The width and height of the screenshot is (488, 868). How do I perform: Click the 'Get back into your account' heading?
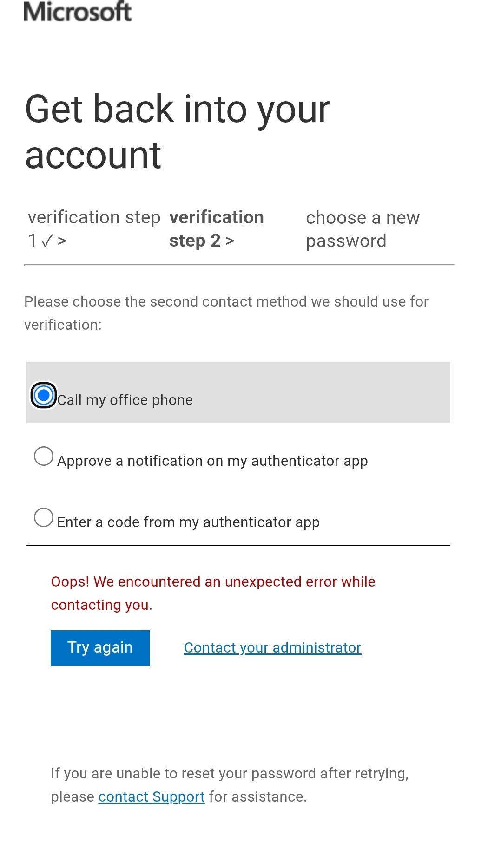click(x=178, y=130)
